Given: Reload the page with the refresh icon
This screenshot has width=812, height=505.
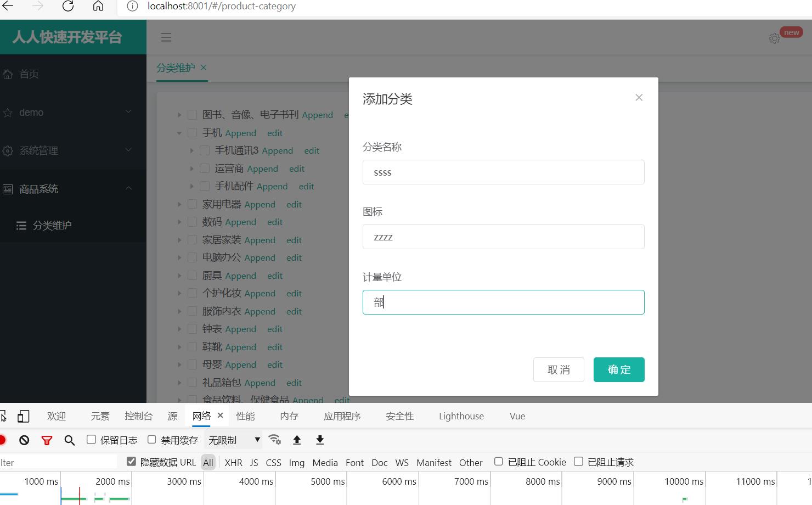Looking at the screenshot, I should tap(68, 6).
